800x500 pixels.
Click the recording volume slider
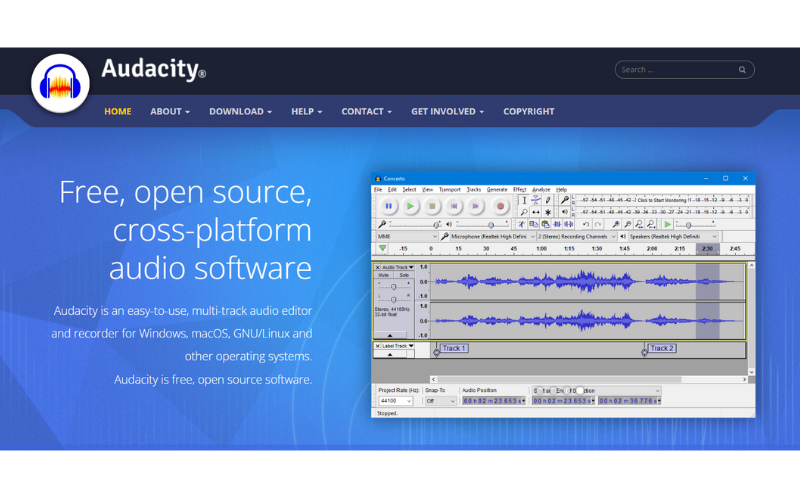click(x=414, y=224)
